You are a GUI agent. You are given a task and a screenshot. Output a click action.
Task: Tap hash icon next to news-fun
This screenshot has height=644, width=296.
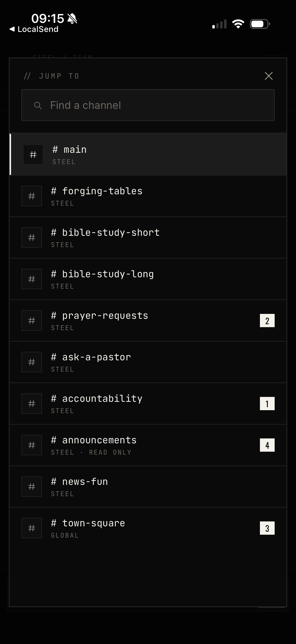[x=31, y=487]
